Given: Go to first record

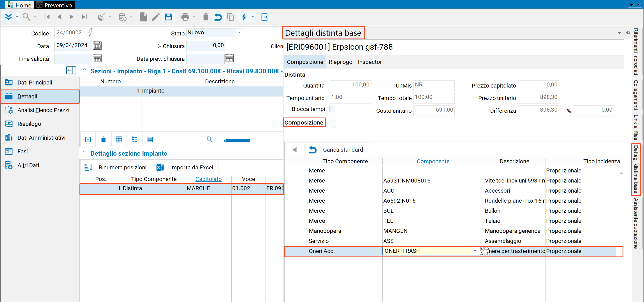Looking at the screenshot, I should (47, 17).
